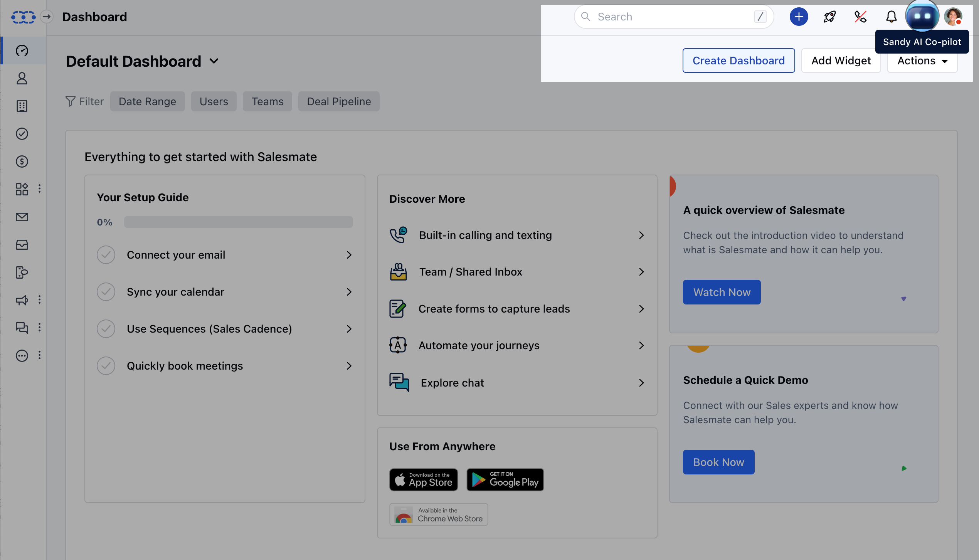Toggle the Connect your email check circle
Screen dimensions: 979x560
tap(106, 255)
